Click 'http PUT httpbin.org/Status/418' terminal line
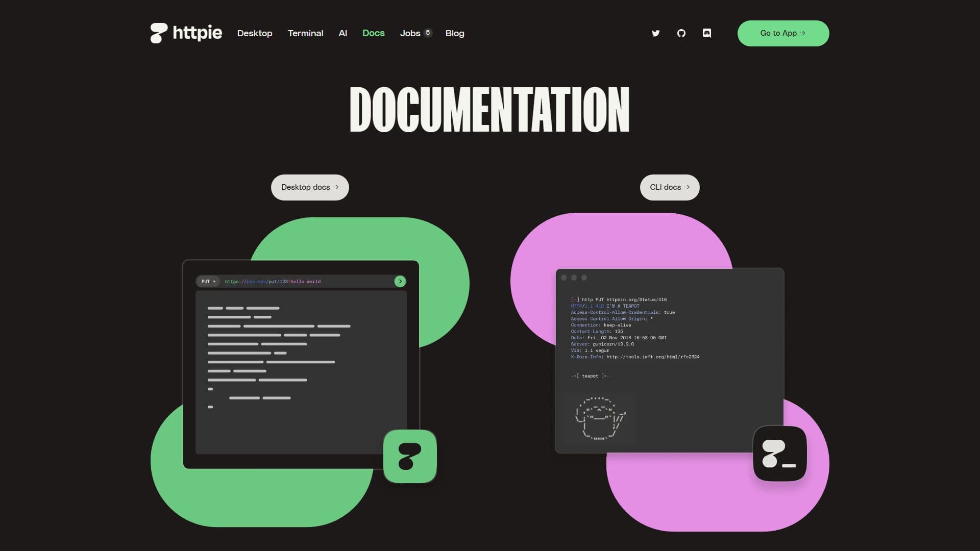Screen dimensions: 980x551 [619, 299]
